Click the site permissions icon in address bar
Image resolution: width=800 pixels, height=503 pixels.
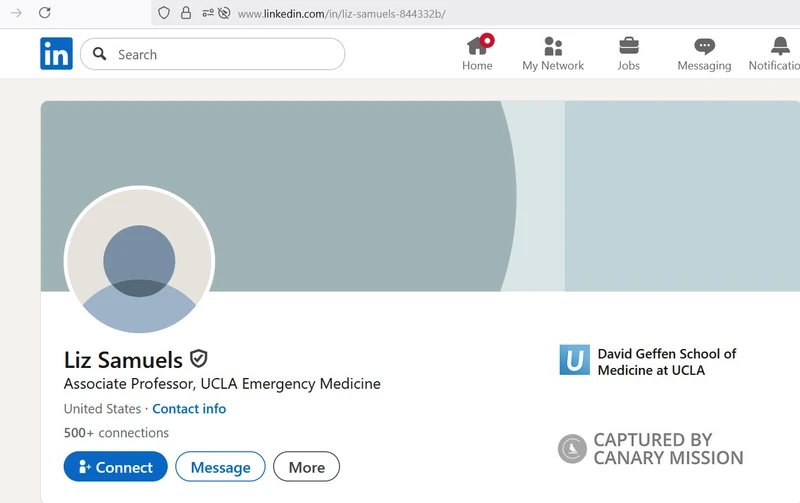tap(208, 13)
